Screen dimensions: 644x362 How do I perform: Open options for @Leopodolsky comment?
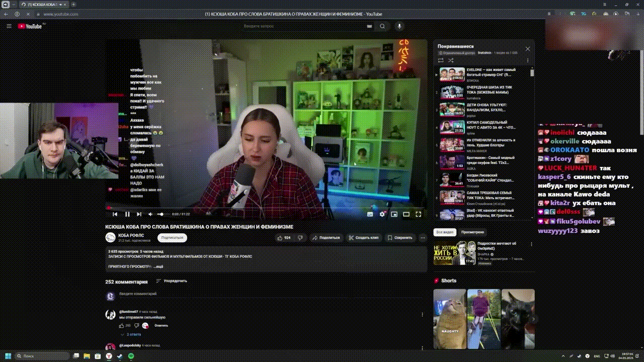point(422,347)
